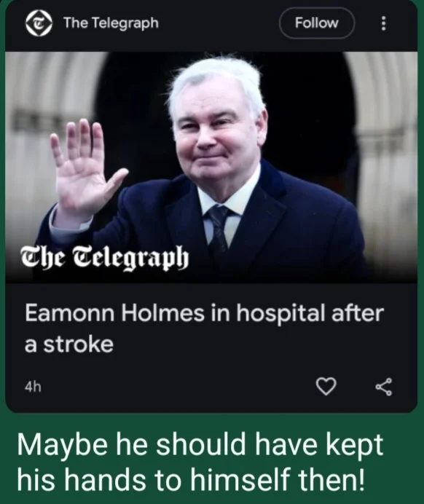Tap the empty card area beside the 4h timestamp
Screen dimensions: 424x504
(177, 387)
